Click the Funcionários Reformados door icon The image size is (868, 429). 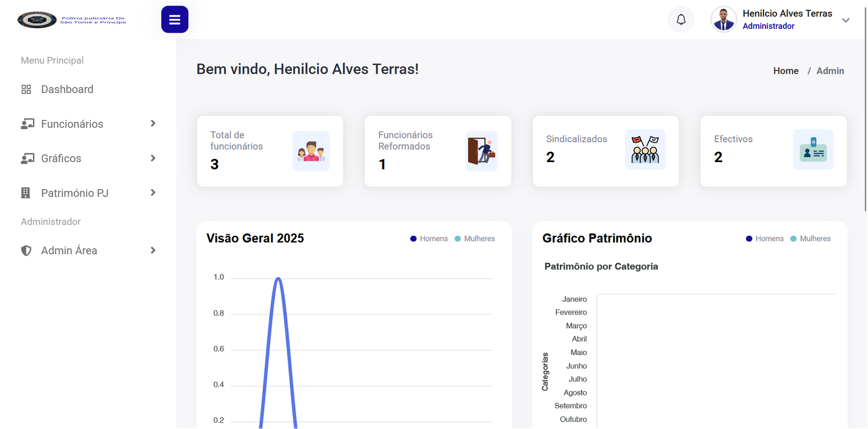coord(482,151)
